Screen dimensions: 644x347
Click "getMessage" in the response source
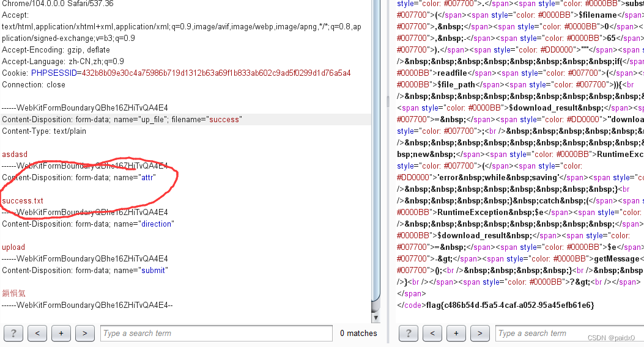click(x=616, y=259)
